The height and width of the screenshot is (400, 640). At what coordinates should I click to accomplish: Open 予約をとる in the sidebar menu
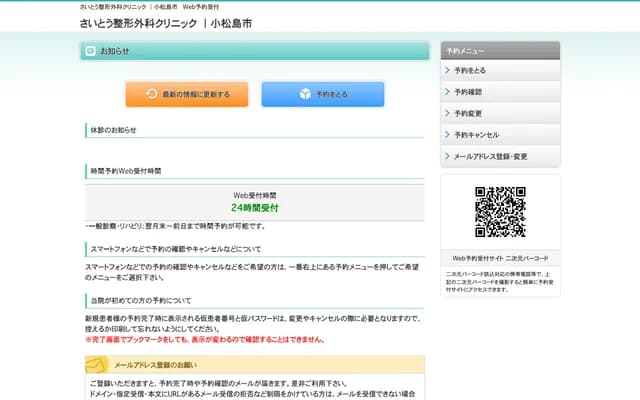[x=470, y=71]
